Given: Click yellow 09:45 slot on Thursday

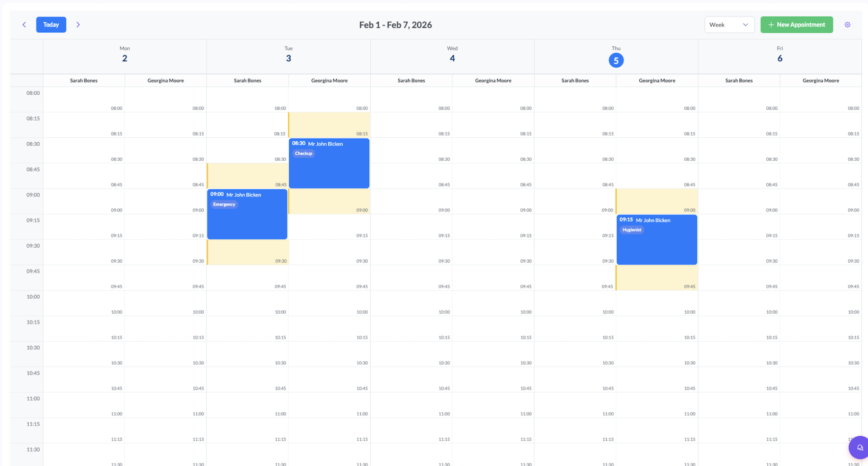Looking at the screenshot, I should (656, 278).
